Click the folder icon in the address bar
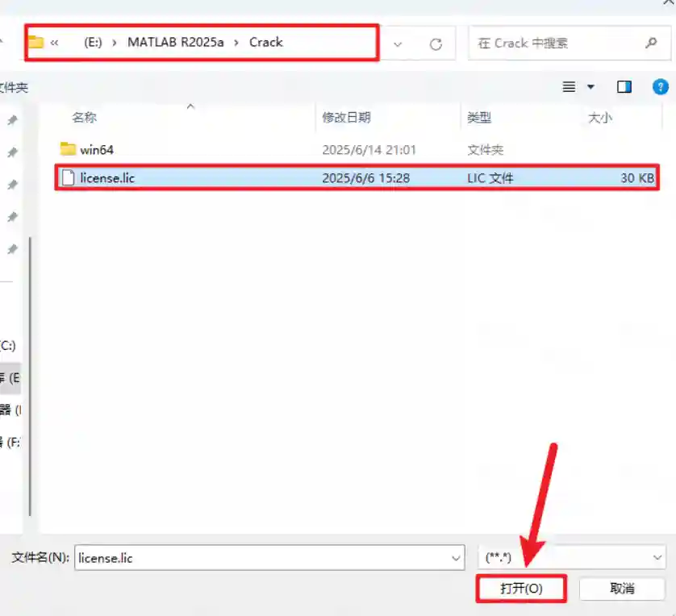Screen dimensions: 676x616 (x=35, y=42)
